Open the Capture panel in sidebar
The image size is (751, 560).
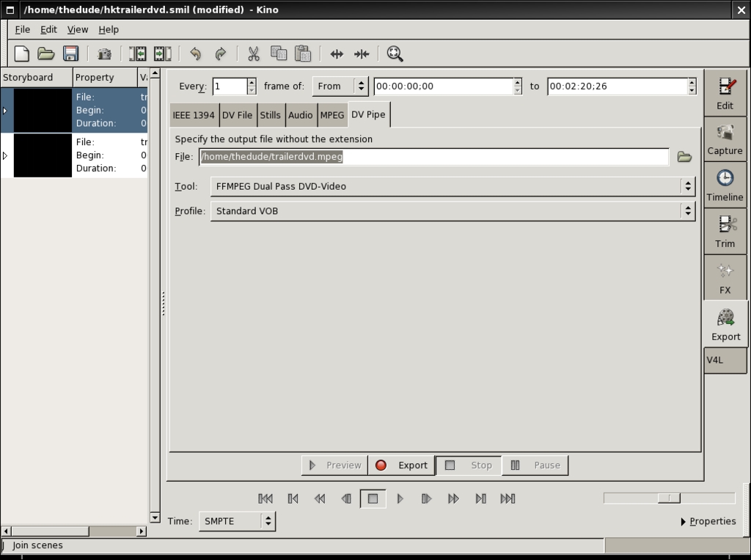point(725,139)
